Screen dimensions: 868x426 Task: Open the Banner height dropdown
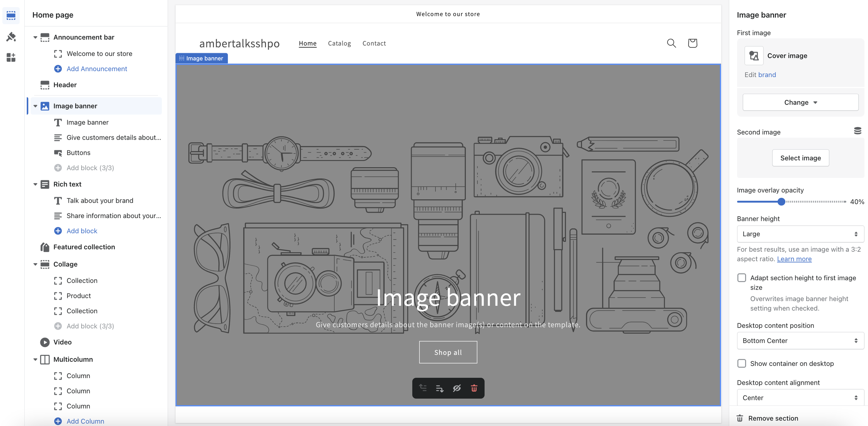click(x=800, y=234)
